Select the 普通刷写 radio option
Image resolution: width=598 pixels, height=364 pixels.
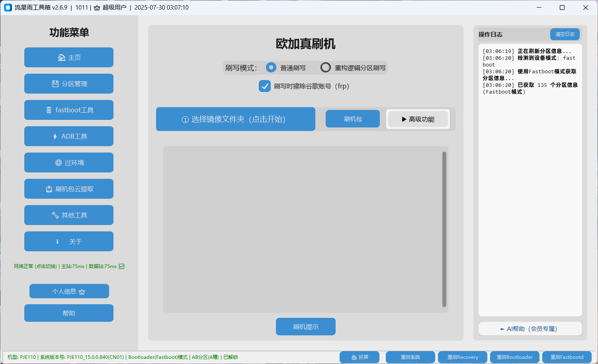[x=271, y=68]
